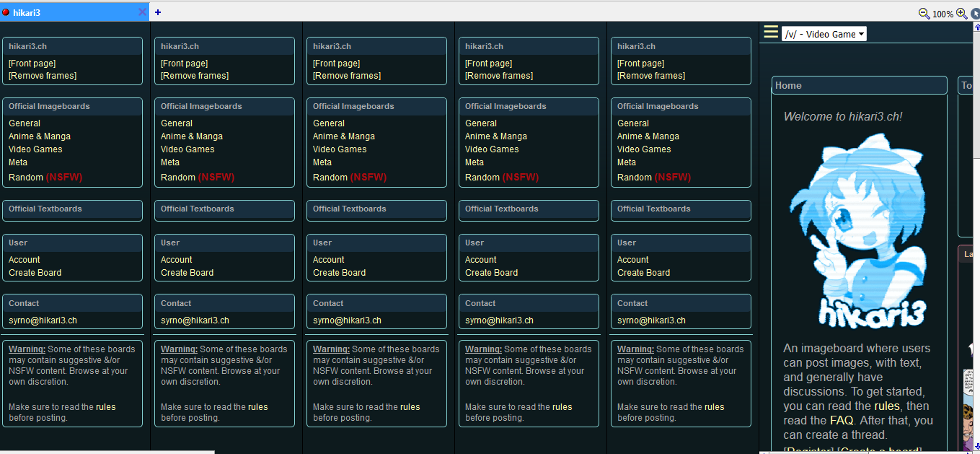Click the Home panel header
Image resolution: width=980 pixels, height=454 pixels.
859,85
